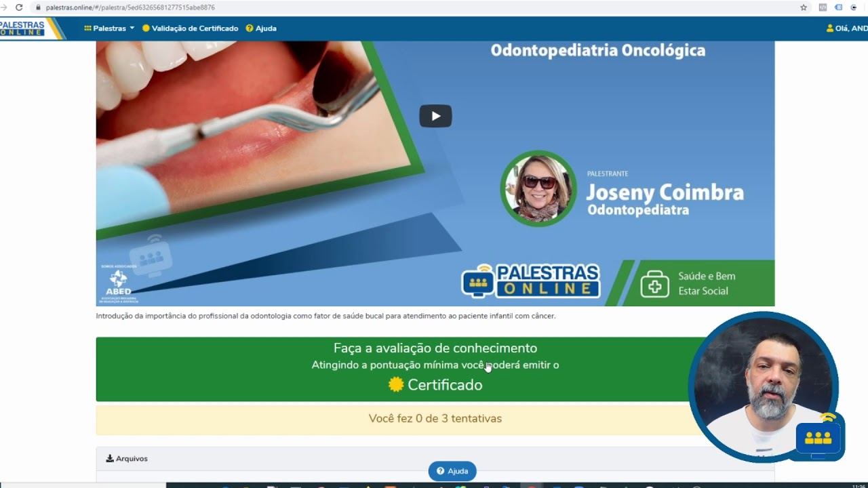This screenshot has height=488, width=868.
Task: Open the circular C browser extension icon
Action: [x=853, y=7]
